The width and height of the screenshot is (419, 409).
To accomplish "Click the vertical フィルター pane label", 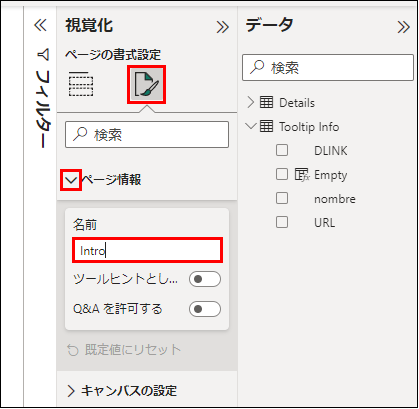I will pyautogui.click(x=43, y=108).
